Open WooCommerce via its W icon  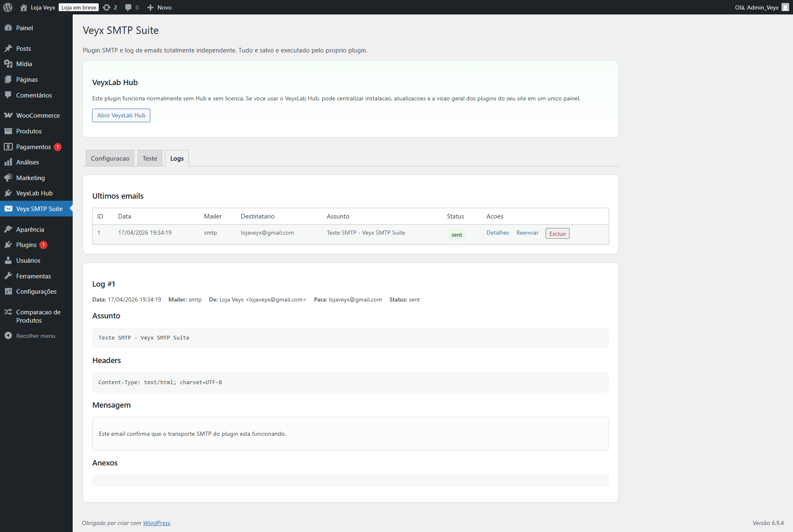click(x=9, y=115)
